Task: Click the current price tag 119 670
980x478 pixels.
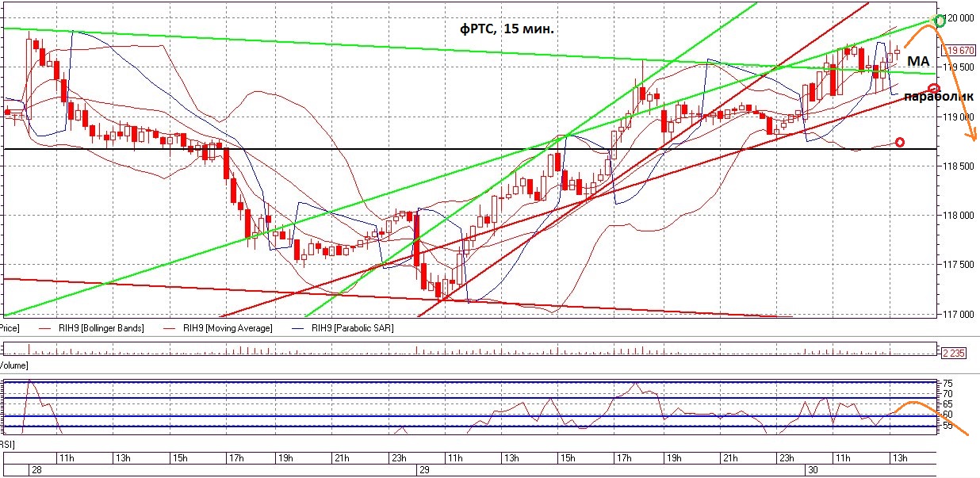Action: [x=959, y=49]
